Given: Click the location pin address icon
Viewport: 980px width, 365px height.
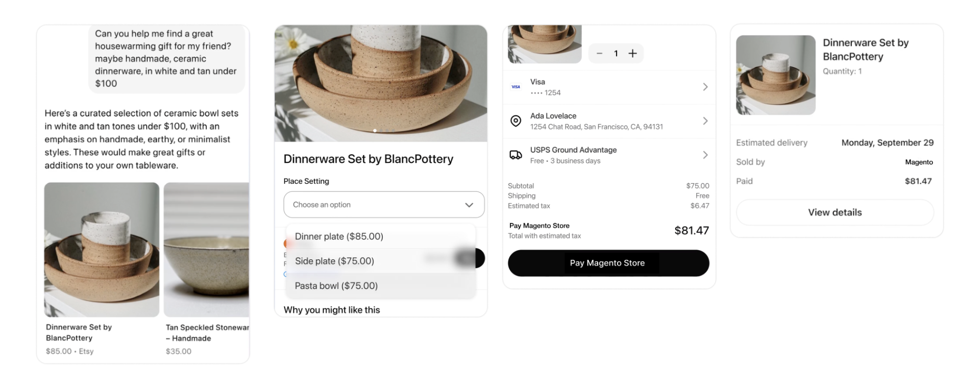Looking at the screenshot, I should 516,121.
